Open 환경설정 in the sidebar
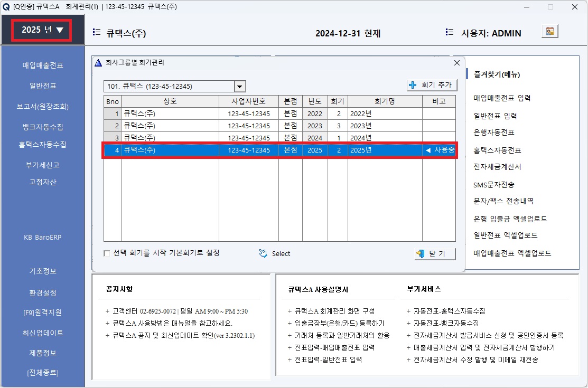The width and height of the screenshot is (588, 388). [x=43, y=293]
